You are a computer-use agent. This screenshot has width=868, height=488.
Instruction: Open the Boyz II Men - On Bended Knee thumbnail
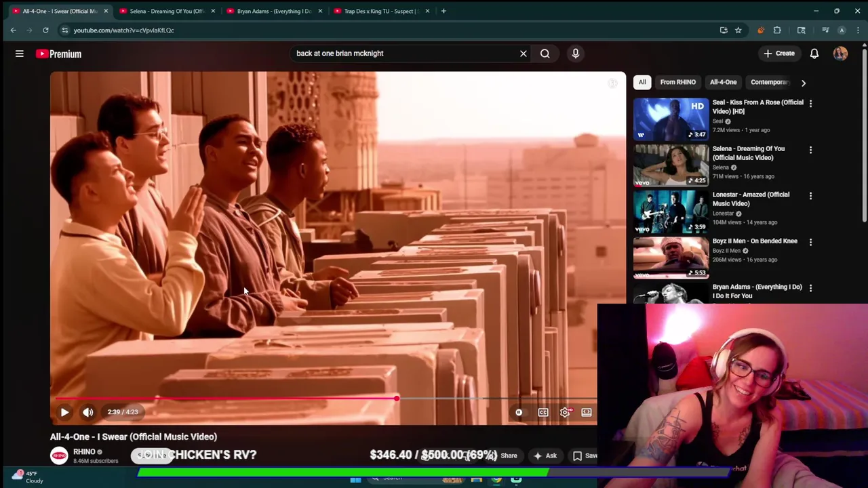click(x=671, y=257)
